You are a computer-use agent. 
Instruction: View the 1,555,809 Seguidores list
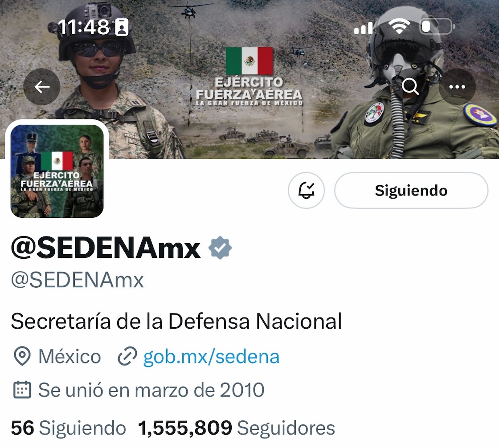click(237, 428)
